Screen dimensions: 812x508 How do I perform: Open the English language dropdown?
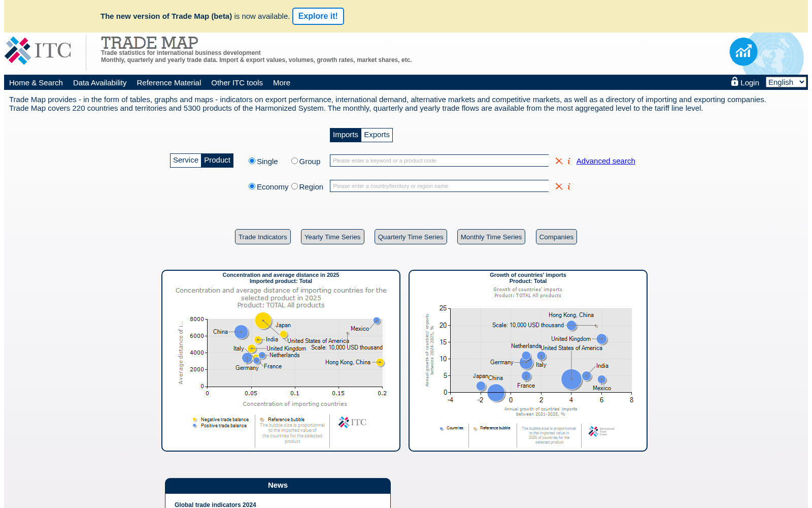click(786, 82)
